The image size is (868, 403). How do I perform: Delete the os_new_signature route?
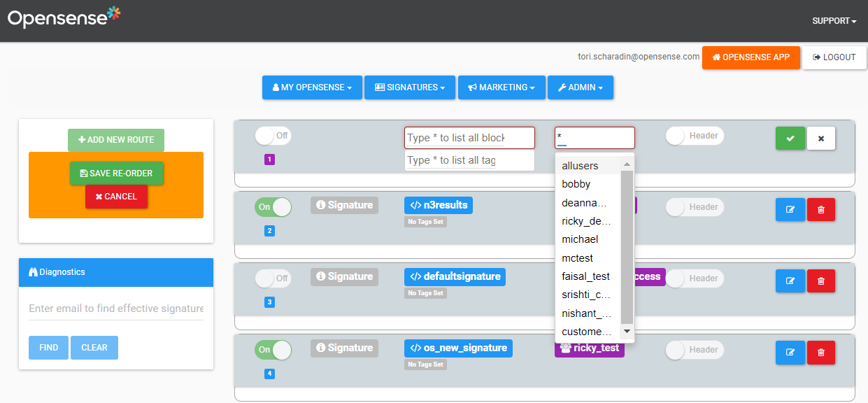point(821,353)
